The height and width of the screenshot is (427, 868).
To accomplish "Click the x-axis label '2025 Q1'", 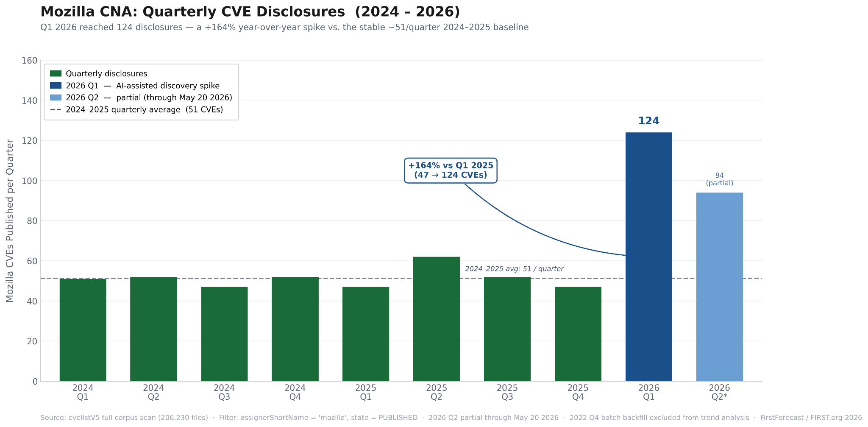I will pyautogui.click(x=366, y=392).
